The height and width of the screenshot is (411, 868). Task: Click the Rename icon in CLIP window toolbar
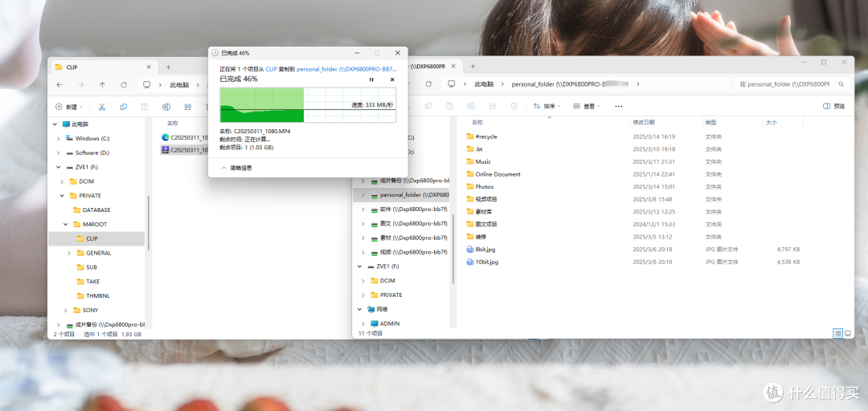coord(166,107)
